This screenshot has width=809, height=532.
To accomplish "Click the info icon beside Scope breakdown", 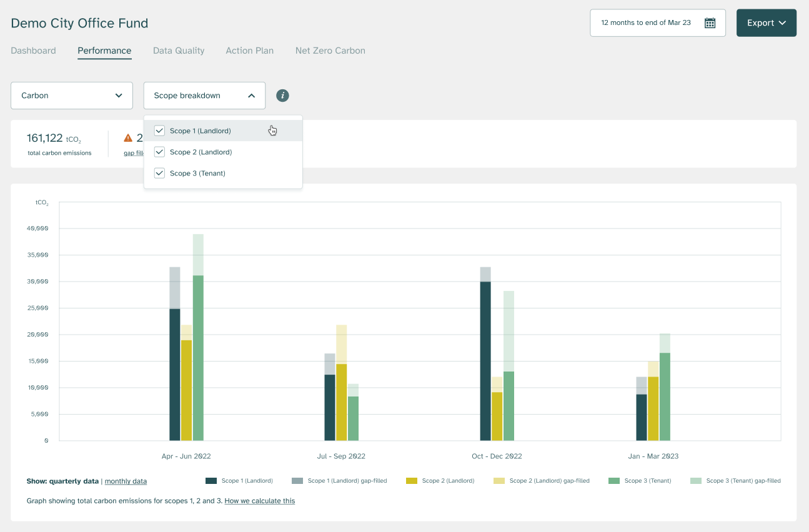I will 282,96.
